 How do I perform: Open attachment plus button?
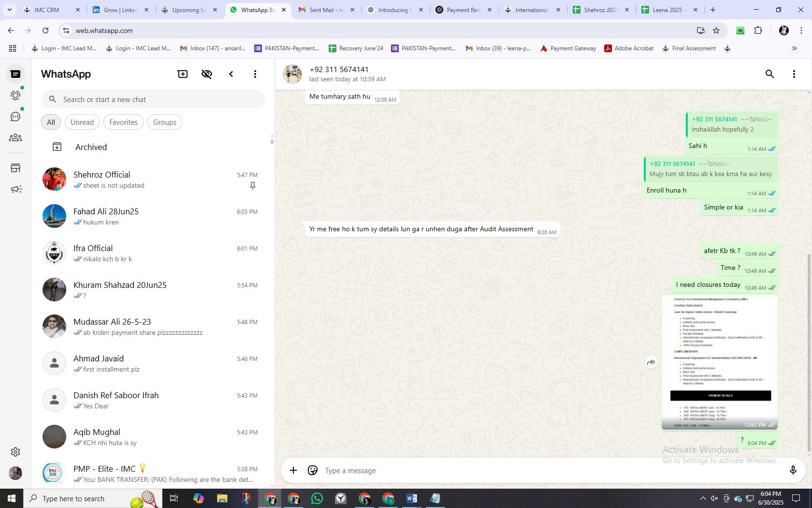pyautogui.click(x=293, y=470)
